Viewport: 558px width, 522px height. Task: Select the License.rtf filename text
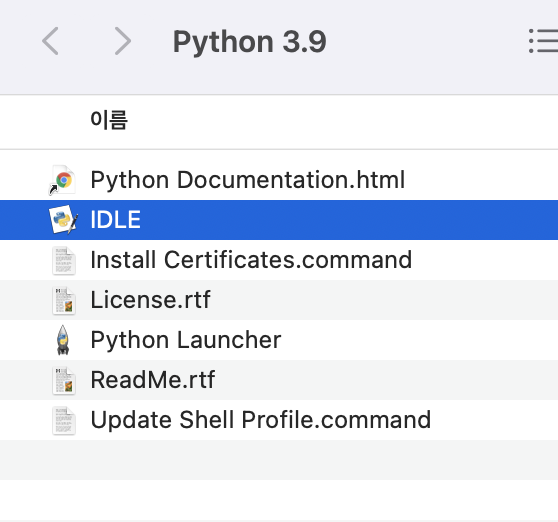151,300
